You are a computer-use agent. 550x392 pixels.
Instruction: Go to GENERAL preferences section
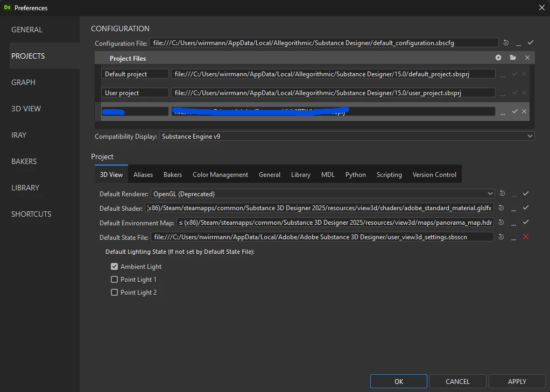(45, 30)
